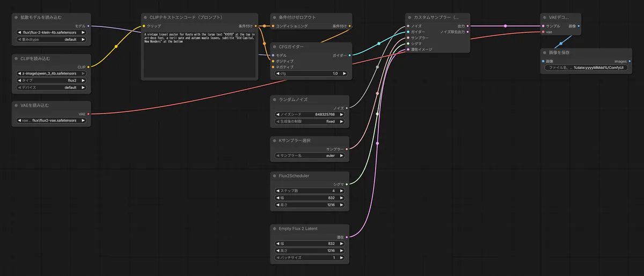Screen dimensions: 644x276
Task: Click the カスタムサンプラー node title
Action: 436,18
